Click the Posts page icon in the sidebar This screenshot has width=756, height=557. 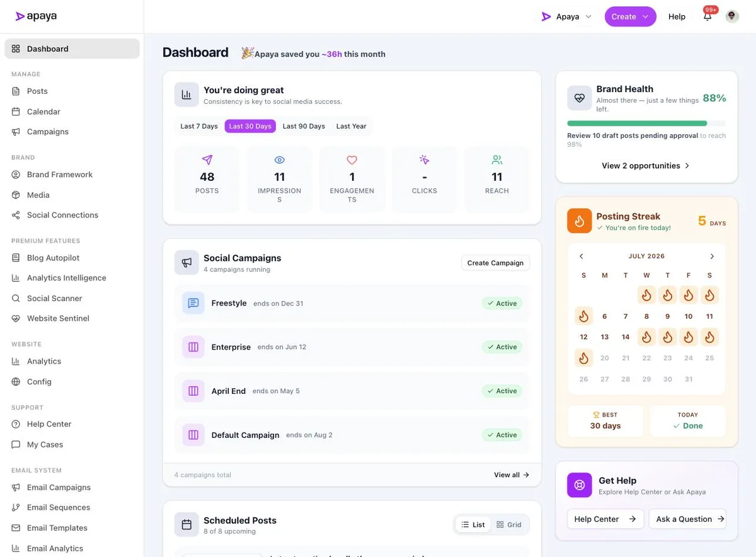[16, 91]
